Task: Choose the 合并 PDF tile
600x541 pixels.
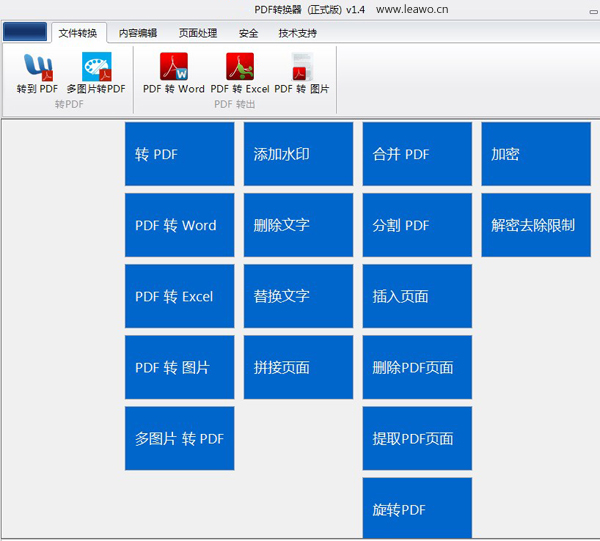Action: point(417,154)
